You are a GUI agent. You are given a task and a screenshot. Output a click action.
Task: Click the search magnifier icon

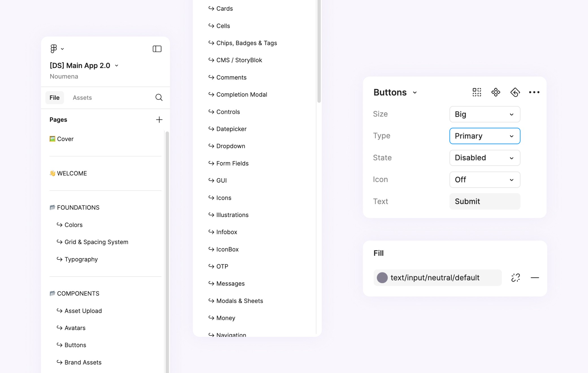159,97
